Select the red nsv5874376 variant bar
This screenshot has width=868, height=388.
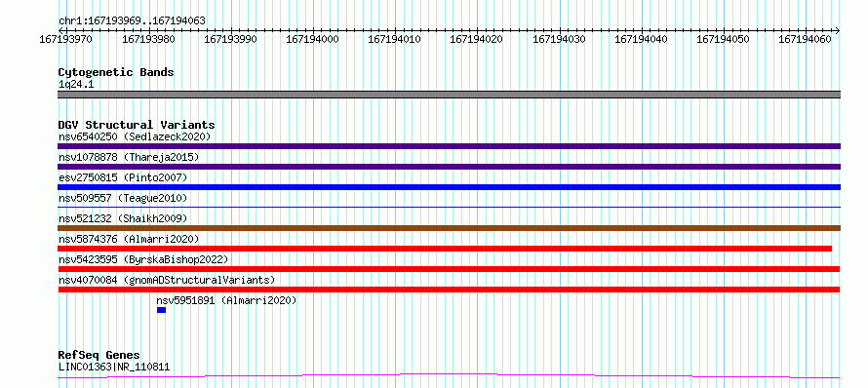(x=445, y=249)
